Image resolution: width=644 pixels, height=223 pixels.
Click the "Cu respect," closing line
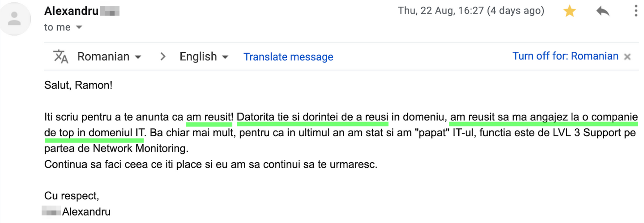pos(72,196)
